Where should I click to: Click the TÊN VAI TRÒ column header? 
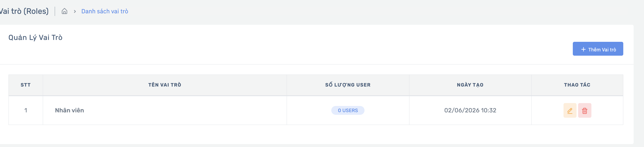(x=165, y=85)
